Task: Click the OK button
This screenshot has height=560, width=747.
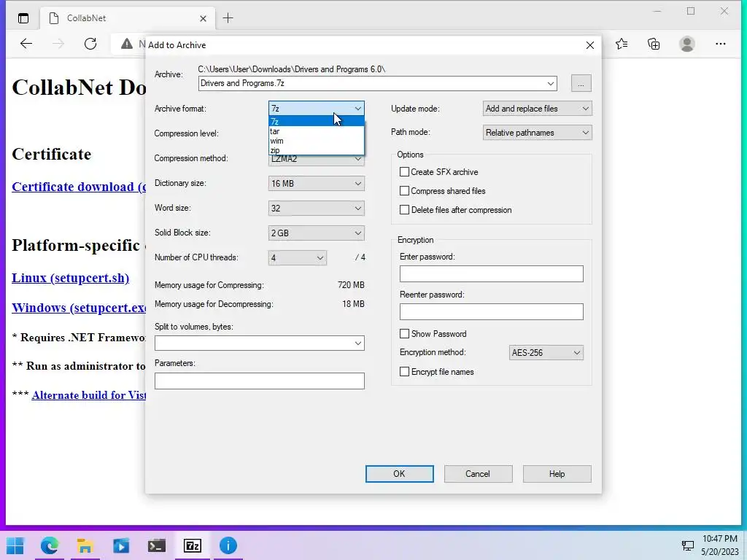Action: 399,474
